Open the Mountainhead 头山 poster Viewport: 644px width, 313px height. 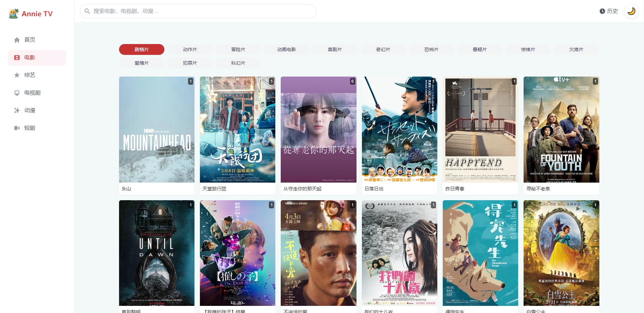[x=157, y=130]
